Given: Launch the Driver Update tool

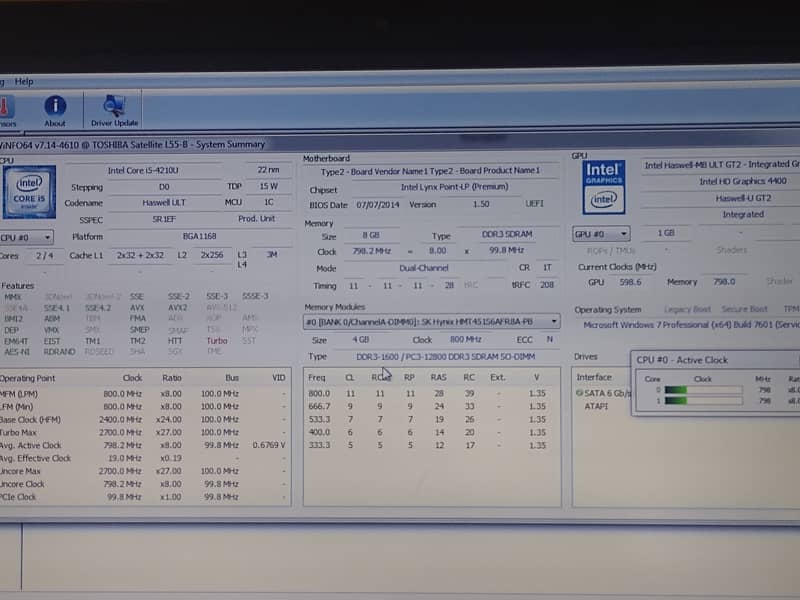Looking at the screenshot, I should (114, 107).
